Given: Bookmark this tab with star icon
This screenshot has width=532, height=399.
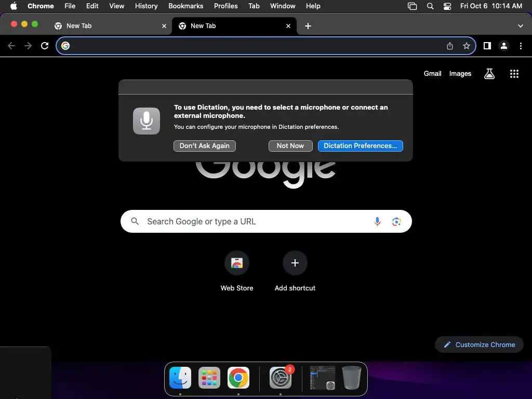Looking at the screenshot, I should pos(467,46).
